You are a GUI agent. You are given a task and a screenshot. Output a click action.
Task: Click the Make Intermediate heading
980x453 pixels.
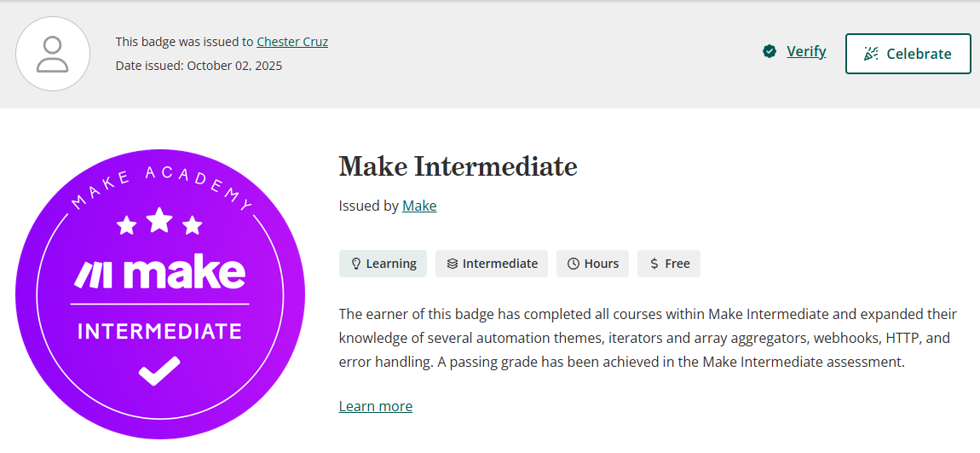(x=458, y=166)
